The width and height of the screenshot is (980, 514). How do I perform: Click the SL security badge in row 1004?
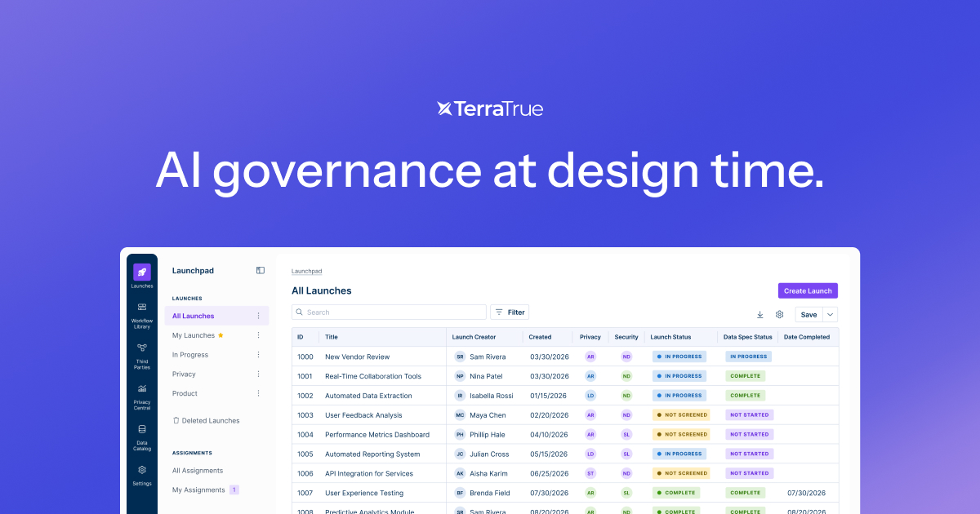(626, 435)
